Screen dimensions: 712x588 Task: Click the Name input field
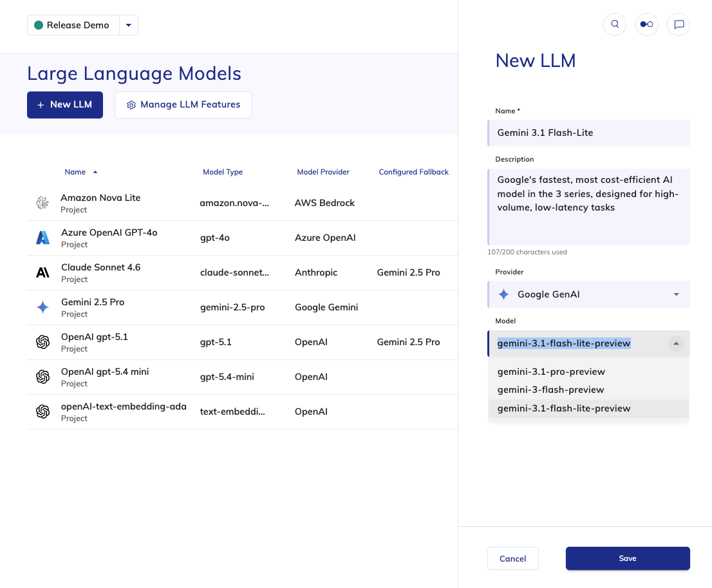point(588,133)
